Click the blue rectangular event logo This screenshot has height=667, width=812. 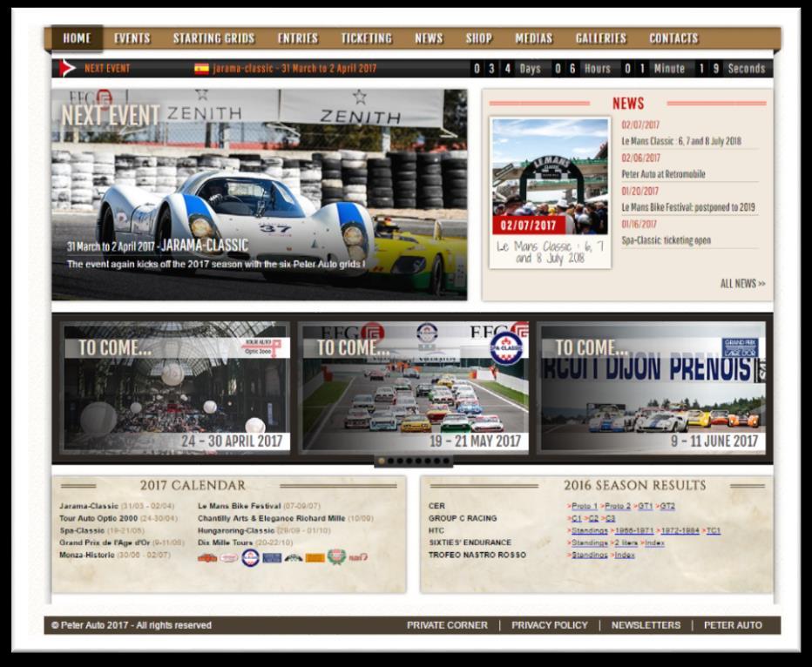pos(272,557)
